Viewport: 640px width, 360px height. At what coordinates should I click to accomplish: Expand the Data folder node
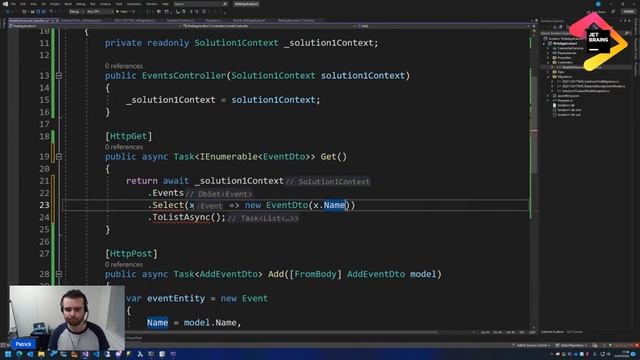548,72
